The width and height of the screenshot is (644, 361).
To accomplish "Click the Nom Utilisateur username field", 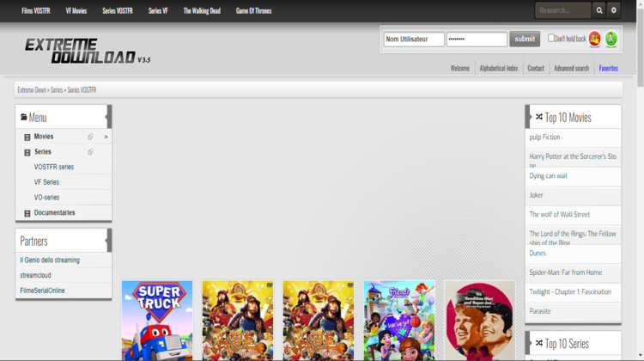I will pos(414,39).
